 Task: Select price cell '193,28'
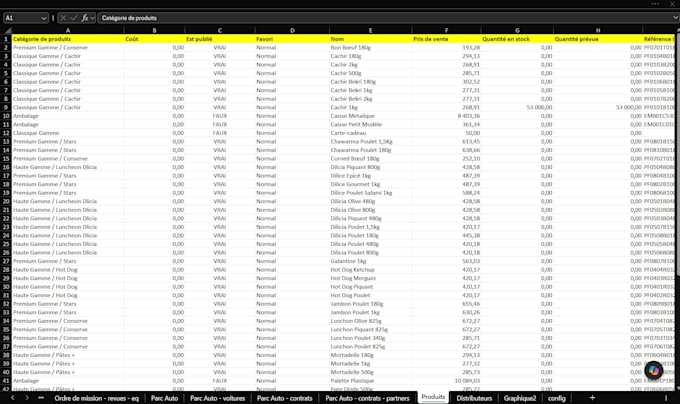(446, 48)
